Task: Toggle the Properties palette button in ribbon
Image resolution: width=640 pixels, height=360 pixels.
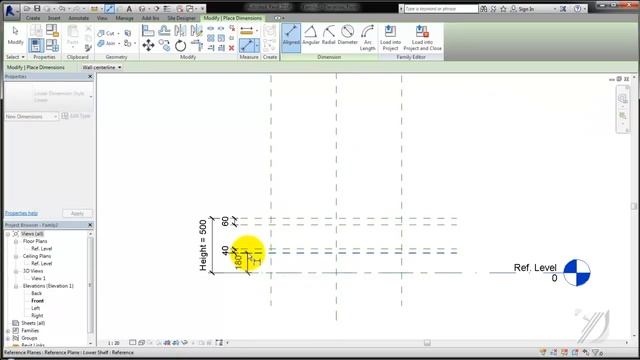Action: pos(36,45)
